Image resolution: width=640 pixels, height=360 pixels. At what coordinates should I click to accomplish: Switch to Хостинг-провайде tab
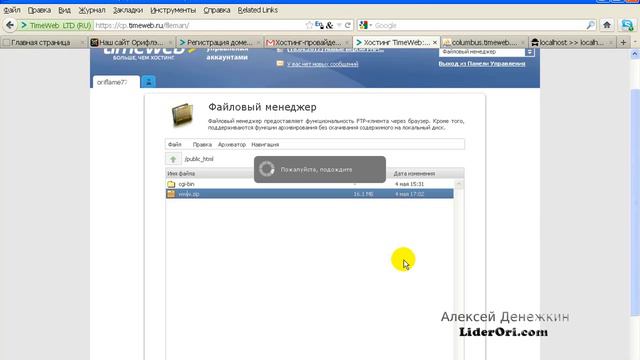point(307,42)
